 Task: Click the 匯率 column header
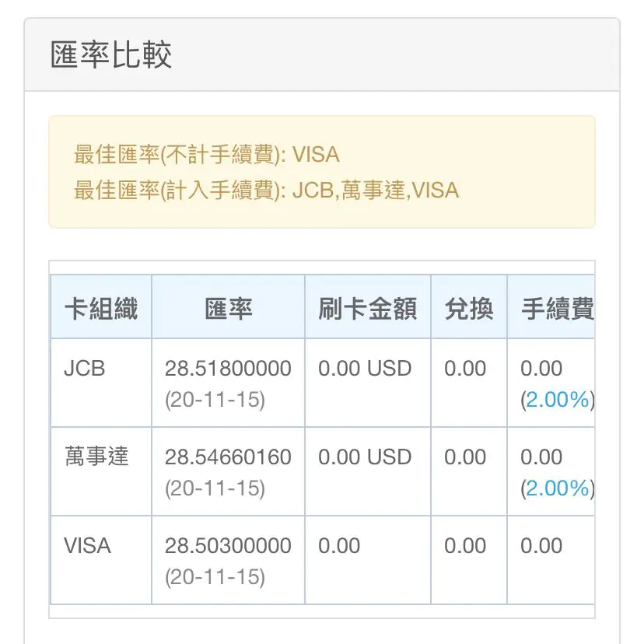[x=228, y=309]
